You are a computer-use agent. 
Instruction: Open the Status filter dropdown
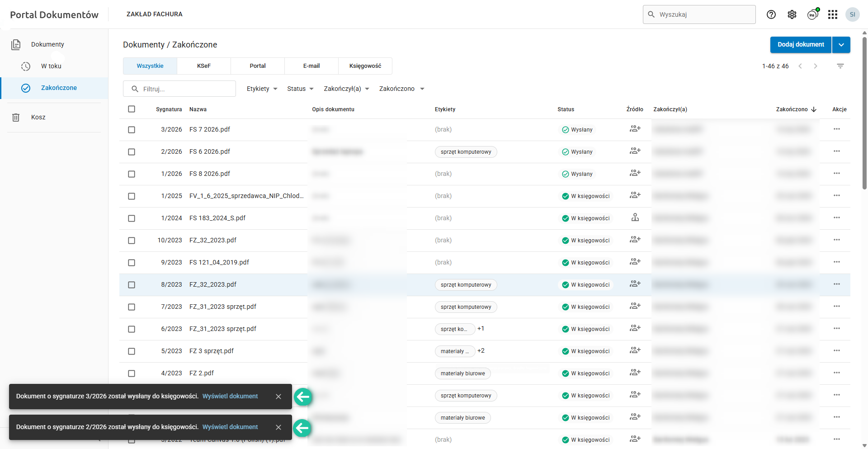tap(300, 89)
